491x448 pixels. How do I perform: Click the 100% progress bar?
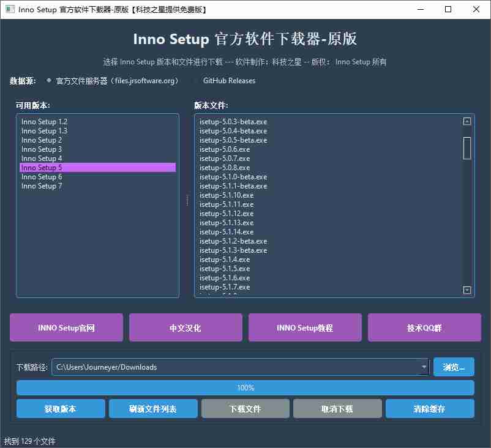coord(245,388)
